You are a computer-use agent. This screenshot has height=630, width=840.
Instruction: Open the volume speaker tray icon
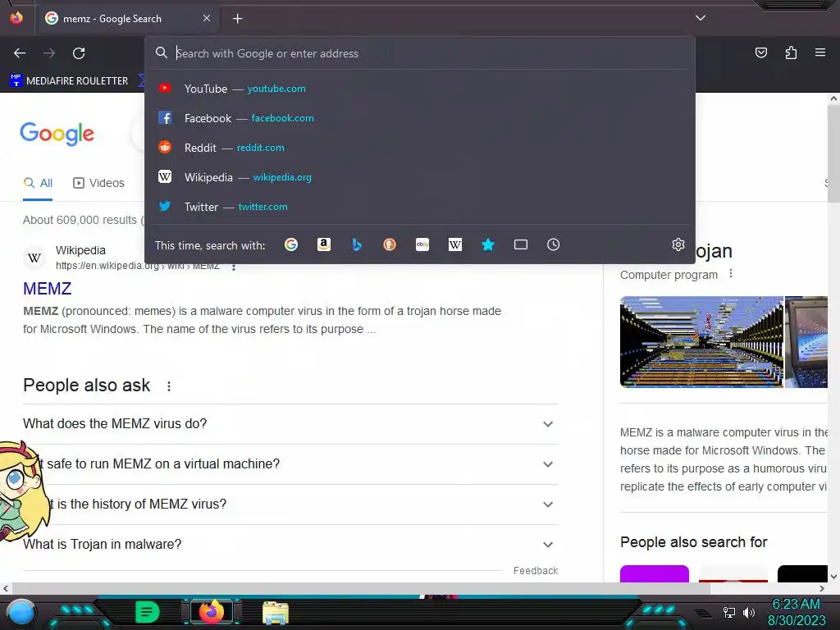pos(749,612)
